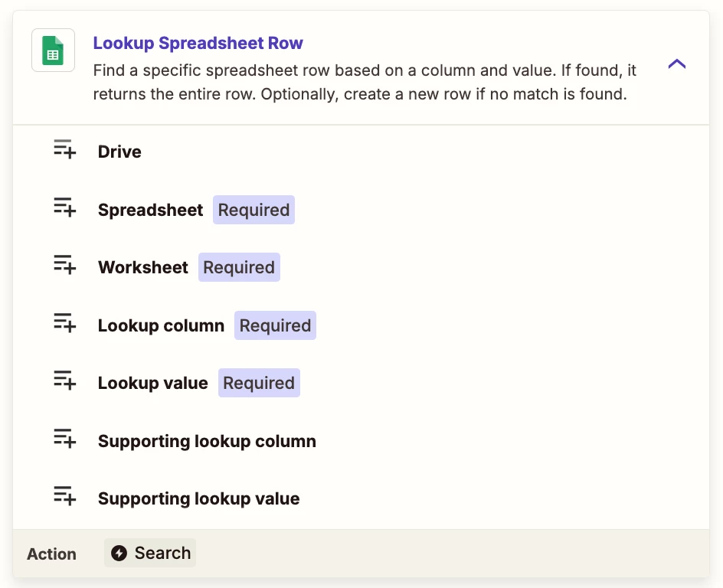Click the field icon beside Worksheet
This screenshot has width=723, height=588.
[x=64, y=265]
